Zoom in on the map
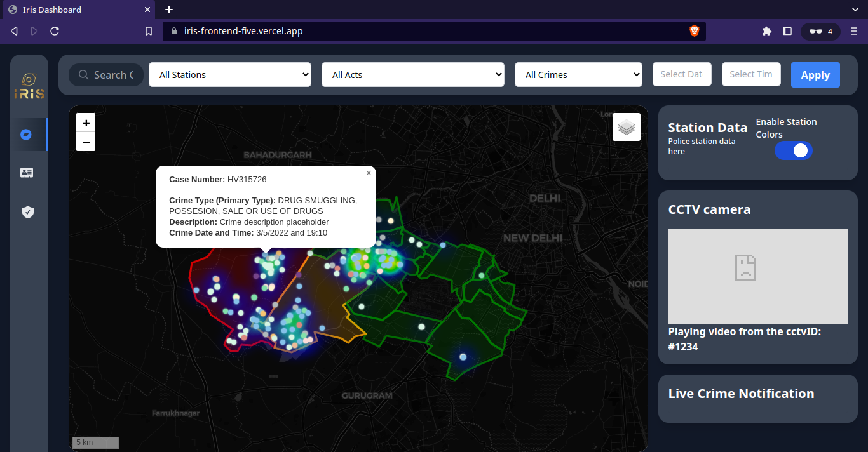 tap(86, 123)
